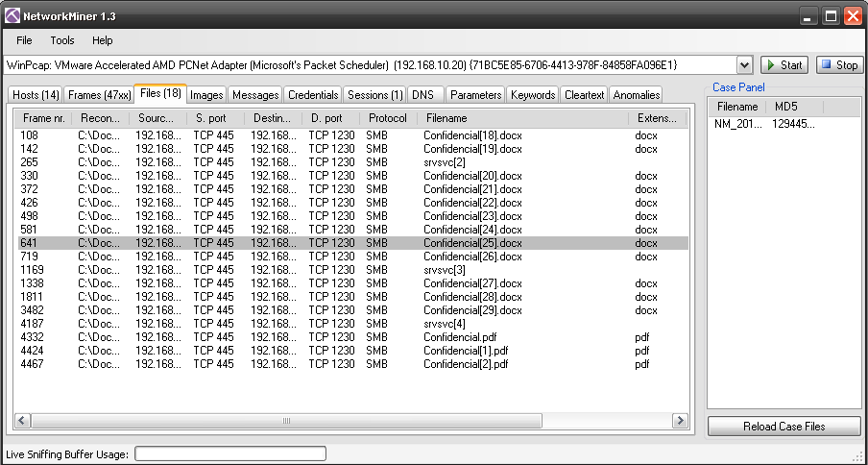The height and width of the screenshot is (465, 868).
Task: Select row Confidencial[29].docx
Action: pyautogui.click(x=351, y=310)
